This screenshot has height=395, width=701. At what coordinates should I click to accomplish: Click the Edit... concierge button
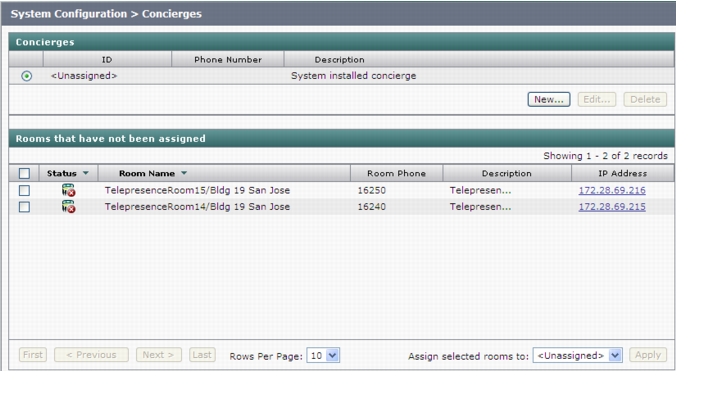(x=596, y=99)
